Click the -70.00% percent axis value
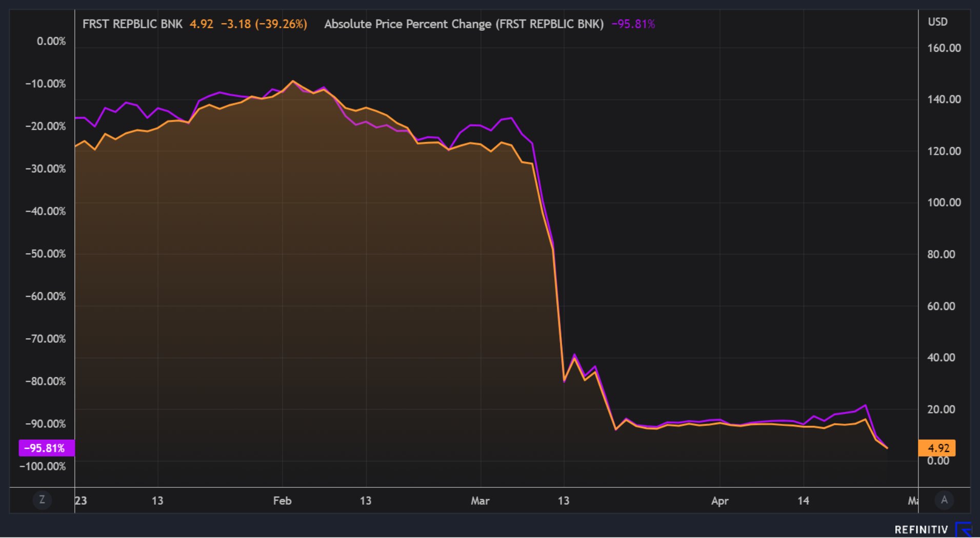Viewport: 980px width, 538px height. pyautogui.click(x=46, y=339)
